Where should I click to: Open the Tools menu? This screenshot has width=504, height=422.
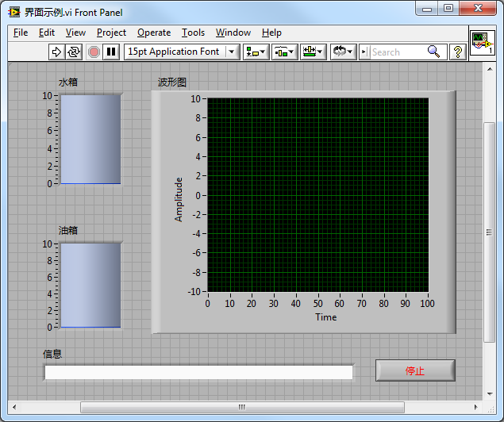(193, 33)
